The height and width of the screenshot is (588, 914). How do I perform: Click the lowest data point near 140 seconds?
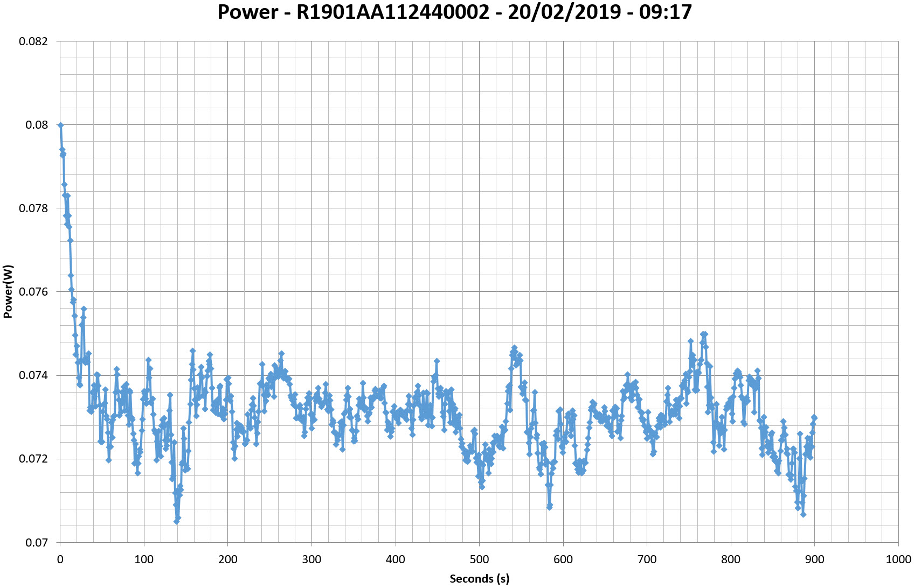(176, 521)
